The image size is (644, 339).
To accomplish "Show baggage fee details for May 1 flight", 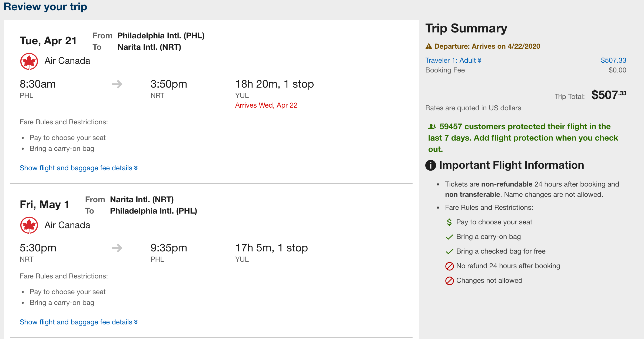I will click(x=79, y=322).
